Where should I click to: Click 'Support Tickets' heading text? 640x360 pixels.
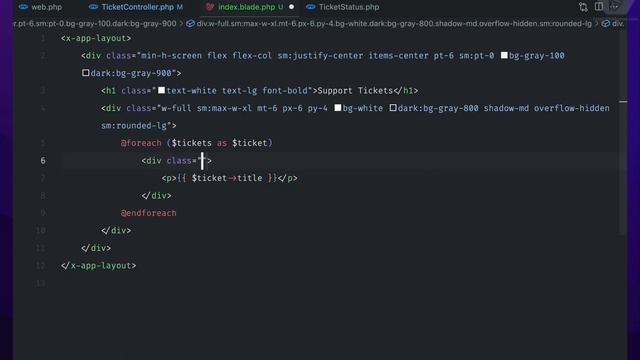355,91
